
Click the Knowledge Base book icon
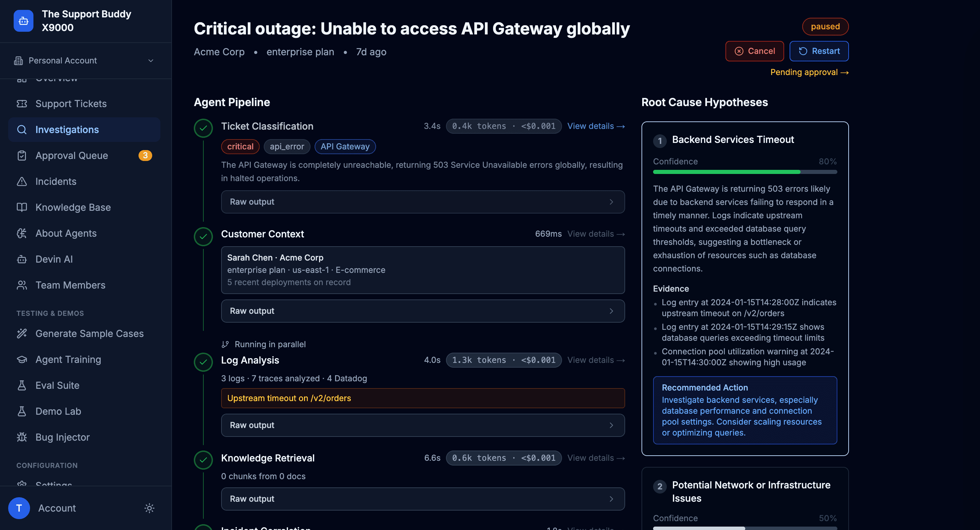tap(22, 207)
